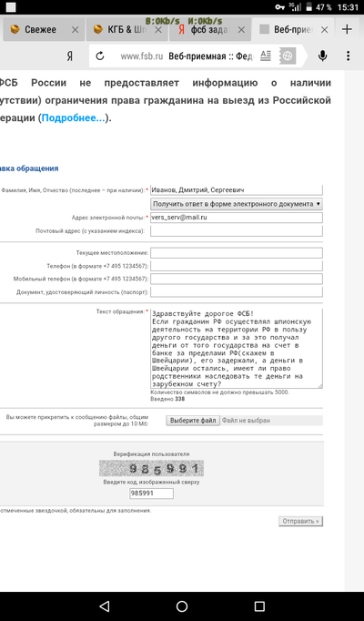Reload the page with refresh icon
This screenshot has width=364, height=621.
[100, 56]
